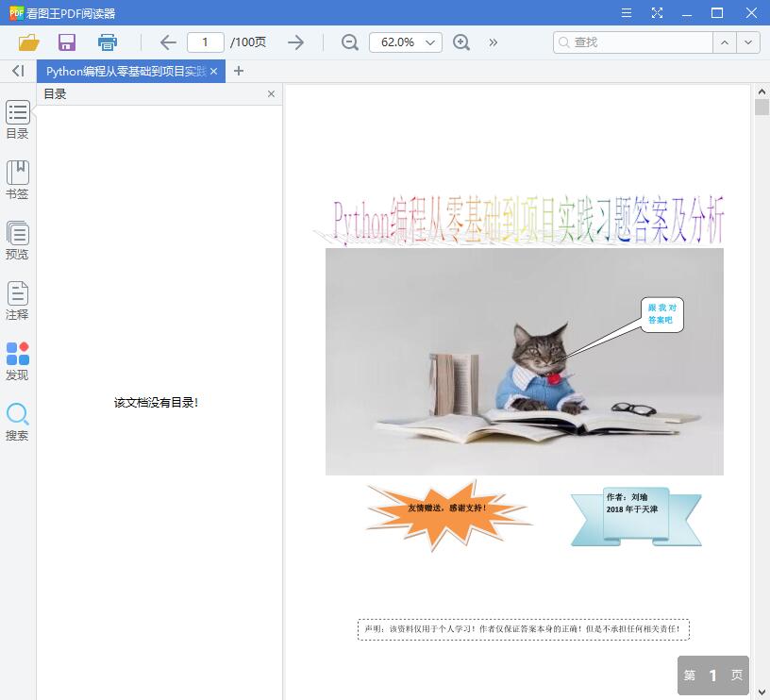Click the 跟我对答案吧 speech bubble
Screen dimensions: 770x700
tap(662, 314)
